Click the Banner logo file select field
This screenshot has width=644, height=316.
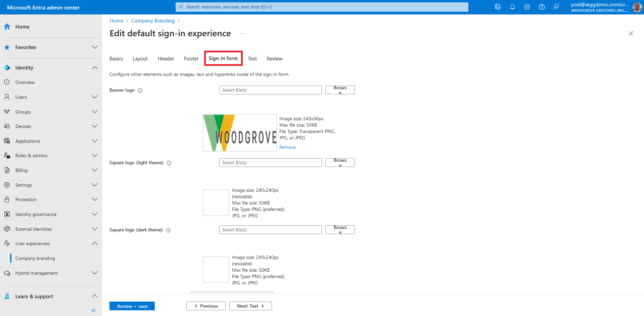click(x=270, y=90)
